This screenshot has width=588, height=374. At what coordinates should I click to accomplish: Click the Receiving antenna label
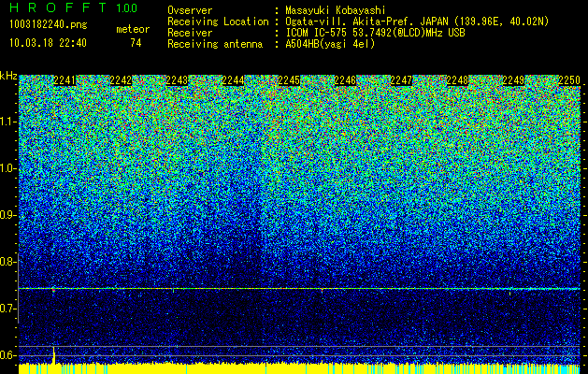[x=215, y=44]
